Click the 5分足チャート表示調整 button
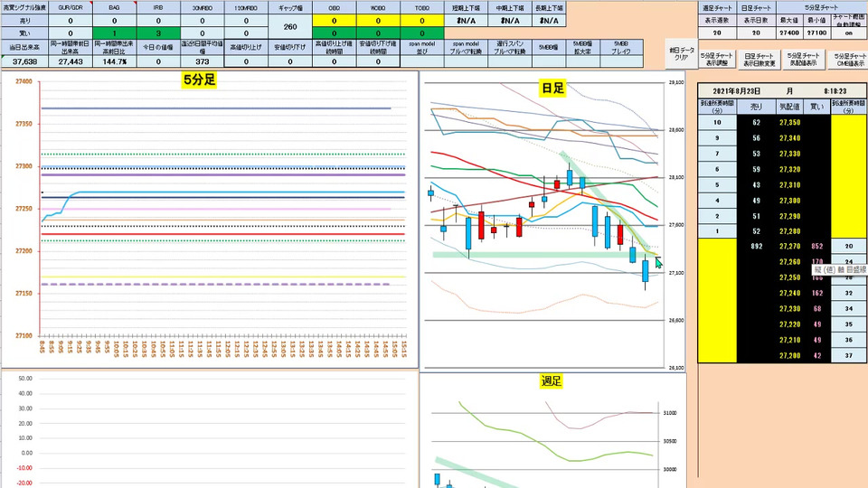 [716, 60]
